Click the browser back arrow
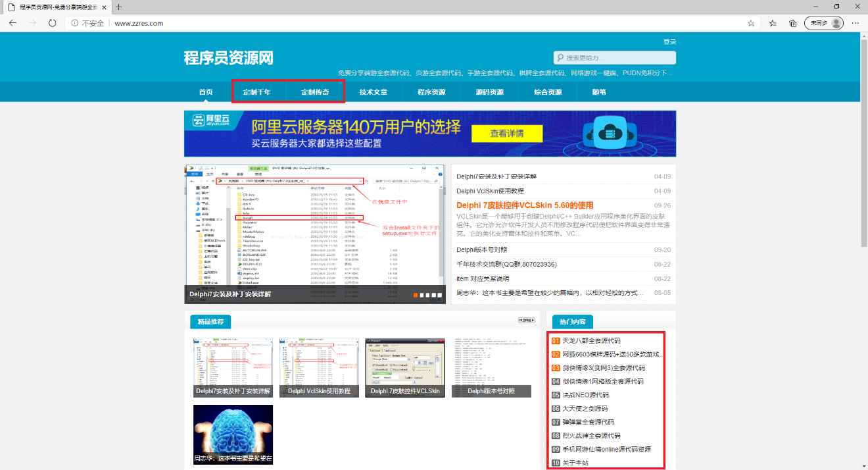Screen dimensions: 868x470 (x=12, y=23)
